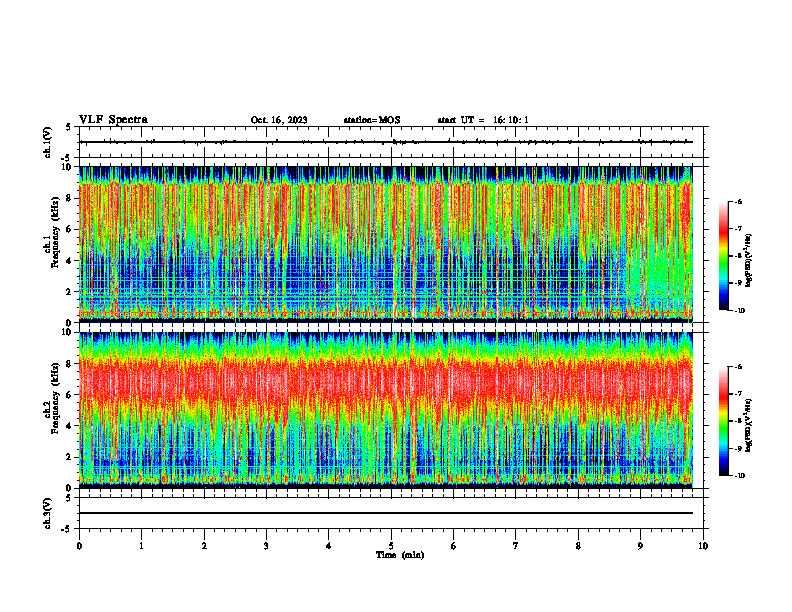This screenshot has height=612, width=792.
Task: Click the ch.2 spectrogram color scale bar
Action: click(x=723, y=421)
